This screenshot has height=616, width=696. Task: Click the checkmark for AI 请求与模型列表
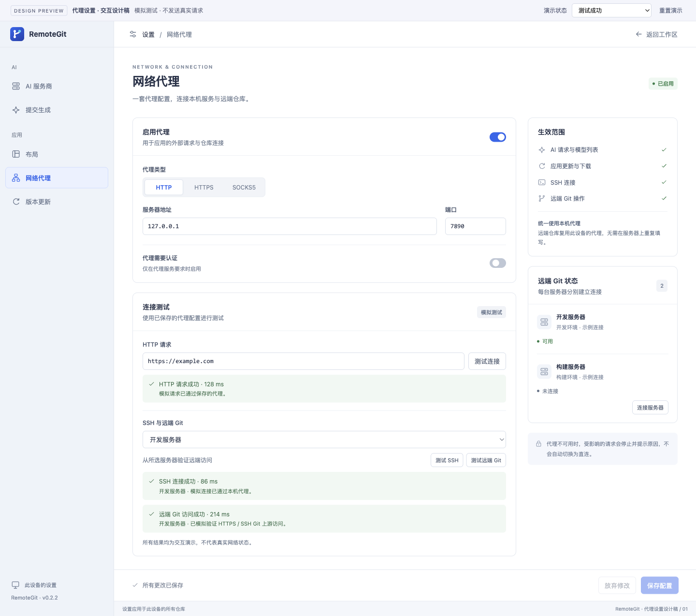coord(664,150)
